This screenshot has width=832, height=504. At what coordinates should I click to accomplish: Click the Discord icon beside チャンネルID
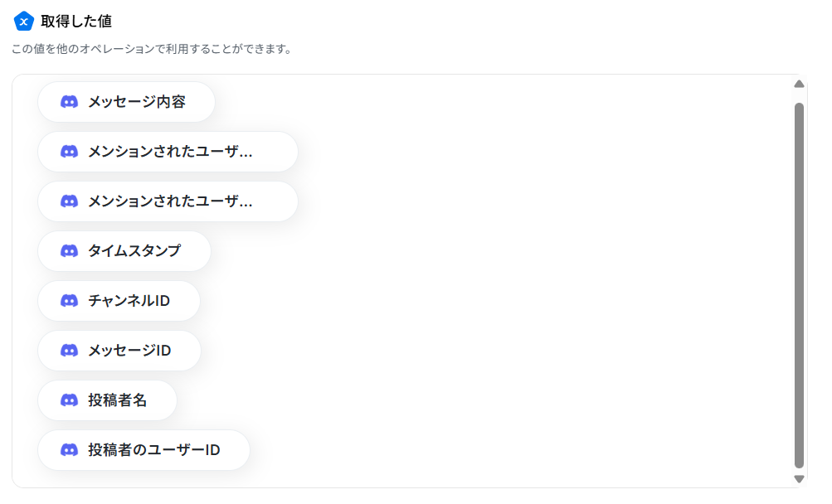click(x=69, y=301)
